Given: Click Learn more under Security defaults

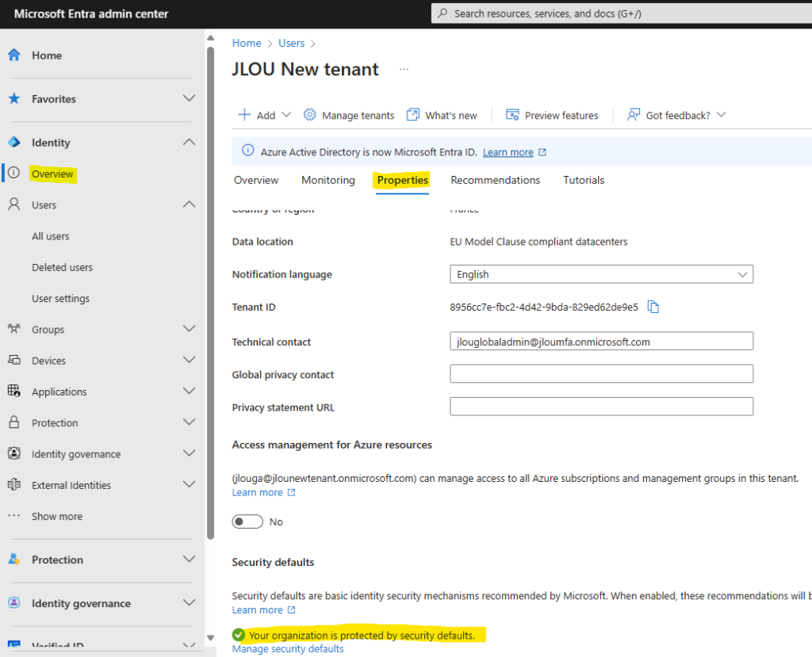Looking at the screenshot, I should pos(258,610).
